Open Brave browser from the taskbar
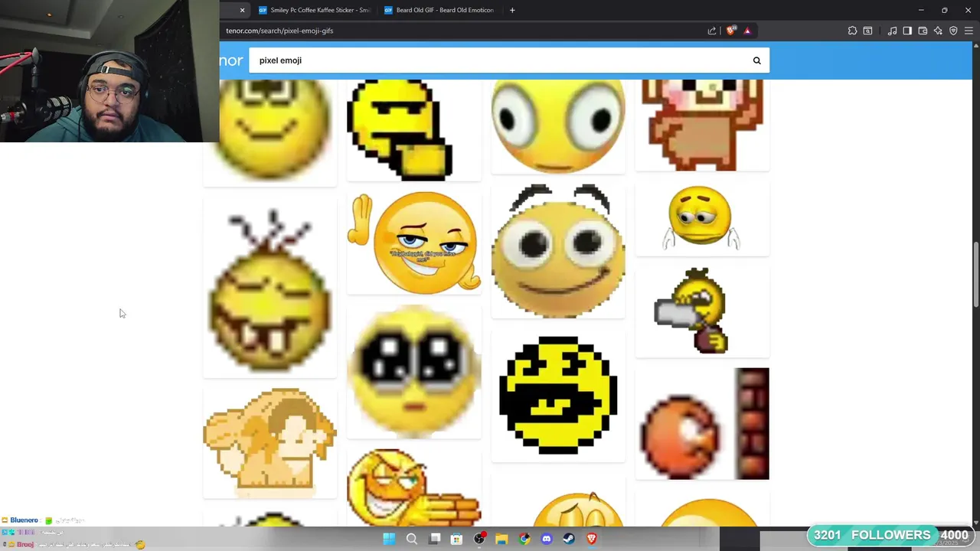Image resolution: width=980 pixels, height=551 pixels. click(x=592, y=539)
